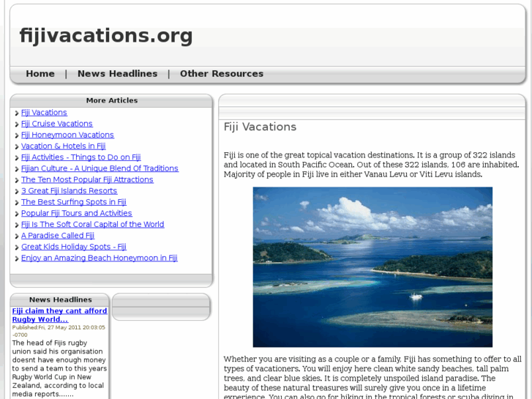Viewport: 532px width, 399px height.
Task: Open Enjoy an Amazing Beach Honeymoon link
Action: tap(100, 258)
